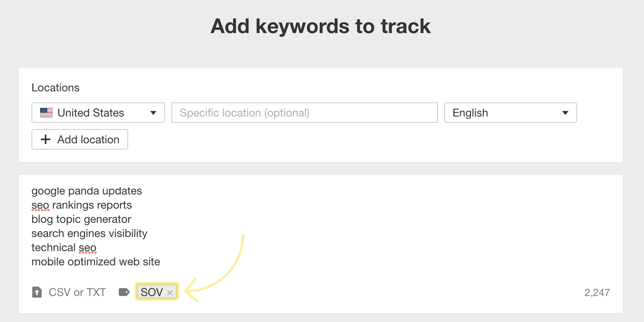Click the English language selector text
This screenshot has height=322, width=644.
(x=470, y=113)
